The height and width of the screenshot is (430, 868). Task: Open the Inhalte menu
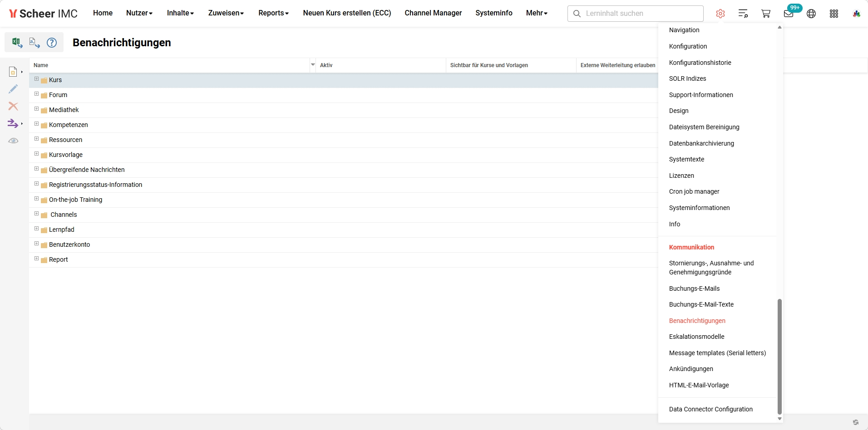pos(180,13)
